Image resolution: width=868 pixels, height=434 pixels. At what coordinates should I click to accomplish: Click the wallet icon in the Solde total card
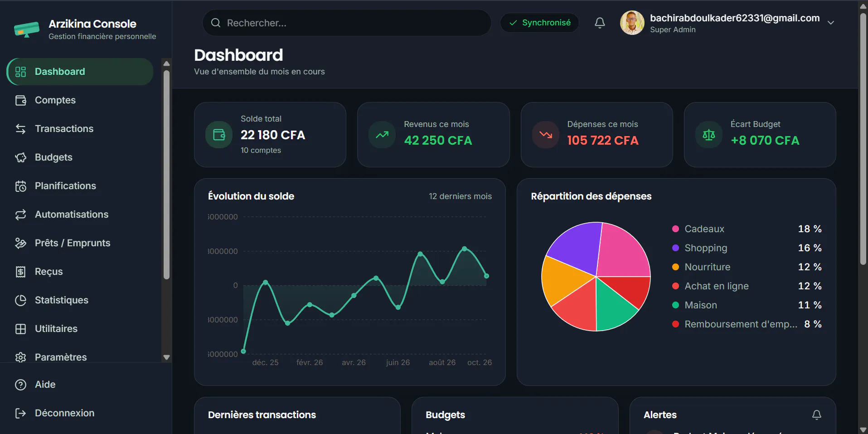pos(219,135)
